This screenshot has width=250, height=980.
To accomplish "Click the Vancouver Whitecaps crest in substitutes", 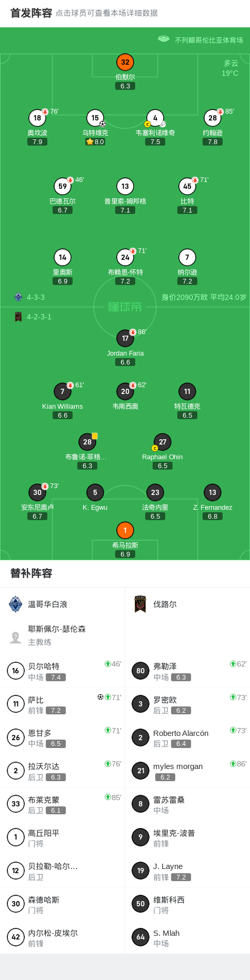I will point(15,604).
